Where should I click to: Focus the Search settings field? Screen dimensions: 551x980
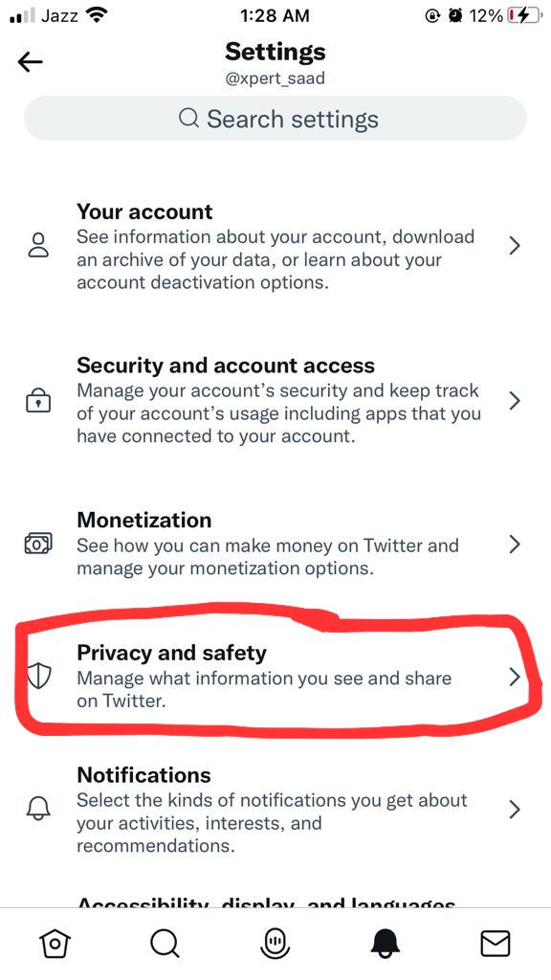point(275,118)
